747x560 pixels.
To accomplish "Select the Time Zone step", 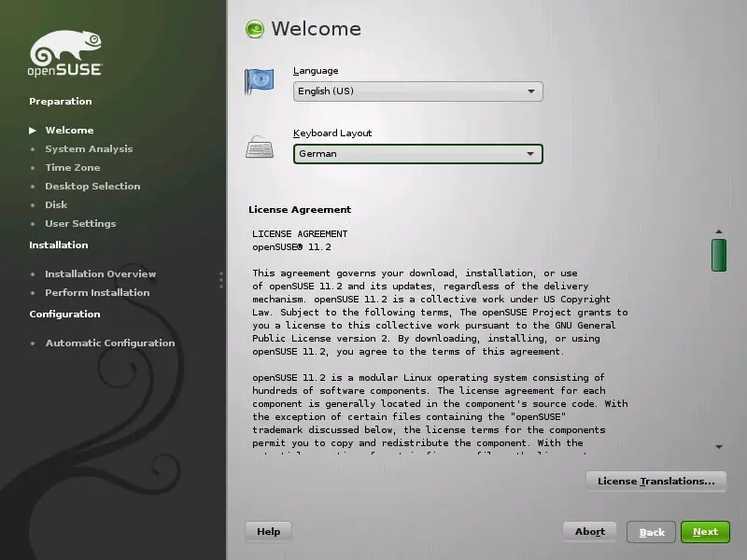I will click(x=73, y=168).
